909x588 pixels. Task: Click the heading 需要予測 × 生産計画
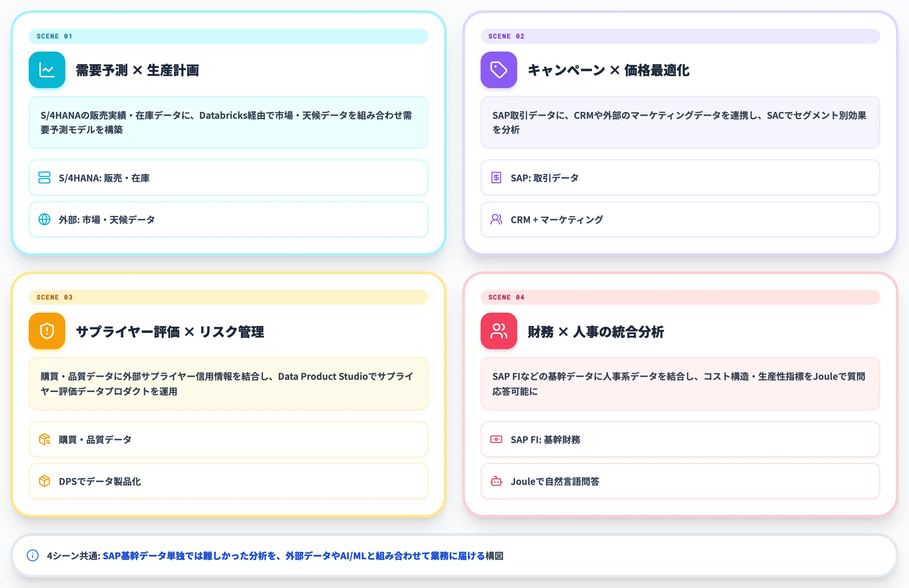point(137,70)
